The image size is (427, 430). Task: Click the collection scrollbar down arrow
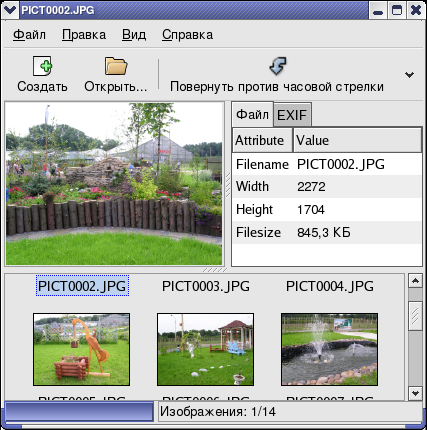tap(415, 393)
